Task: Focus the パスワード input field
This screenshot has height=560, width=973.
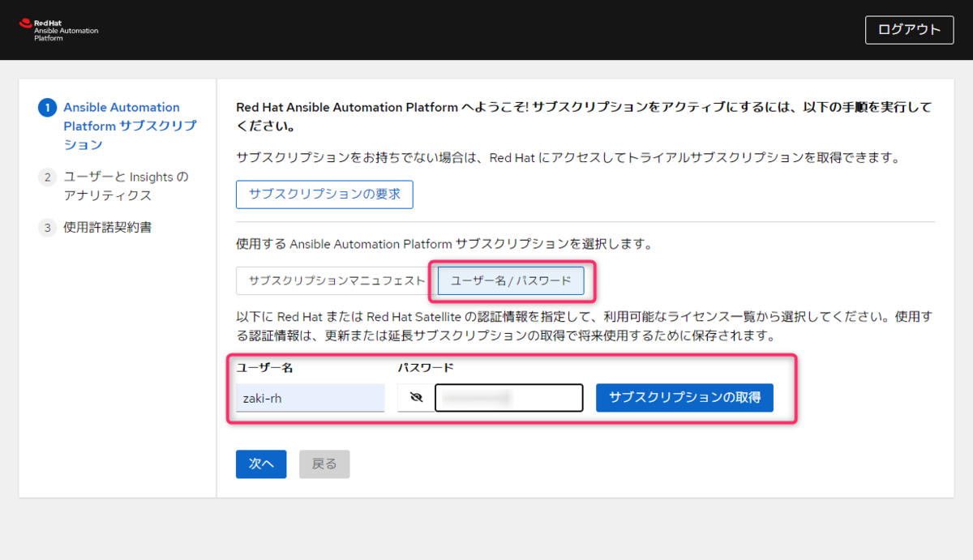Action: 509,398
